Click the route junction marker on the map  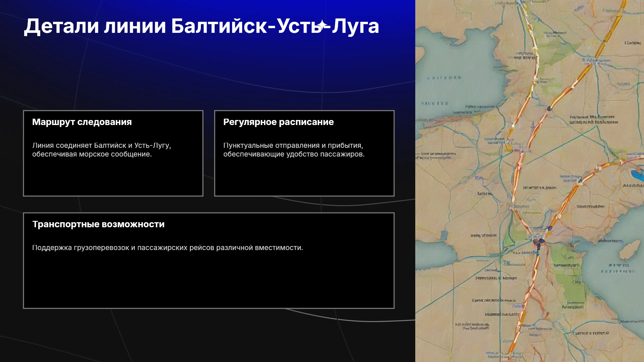[537, 239]
